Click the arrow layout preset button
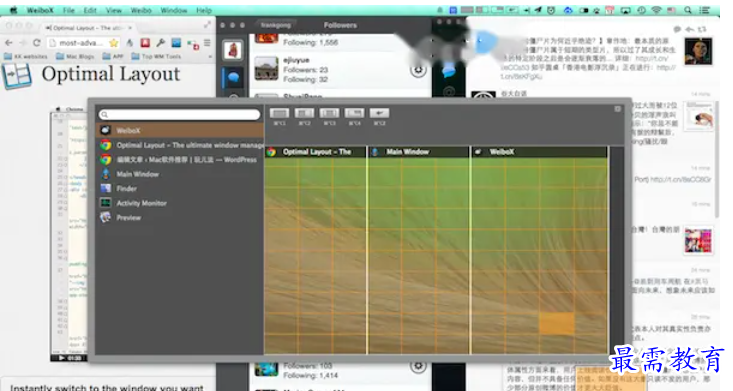Screen dimensions: 733x391 click(x=379, y=113)
